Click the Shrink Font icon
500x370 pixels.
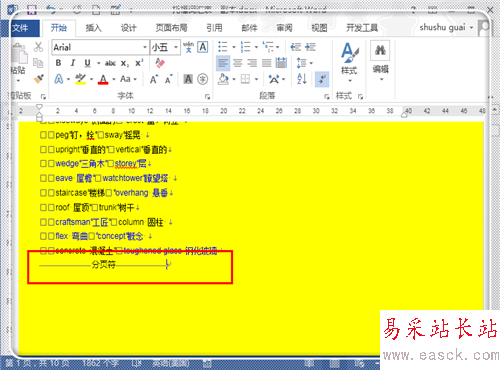169,79
